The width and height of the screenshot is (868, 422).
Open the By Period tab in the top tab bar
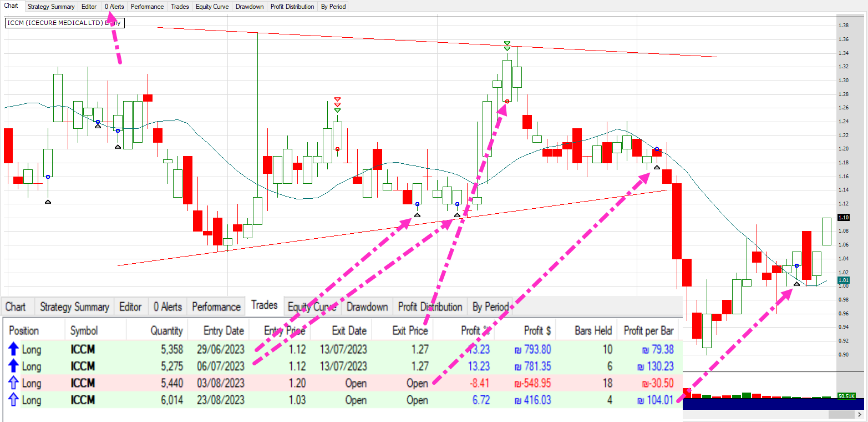tap(333, 7)
